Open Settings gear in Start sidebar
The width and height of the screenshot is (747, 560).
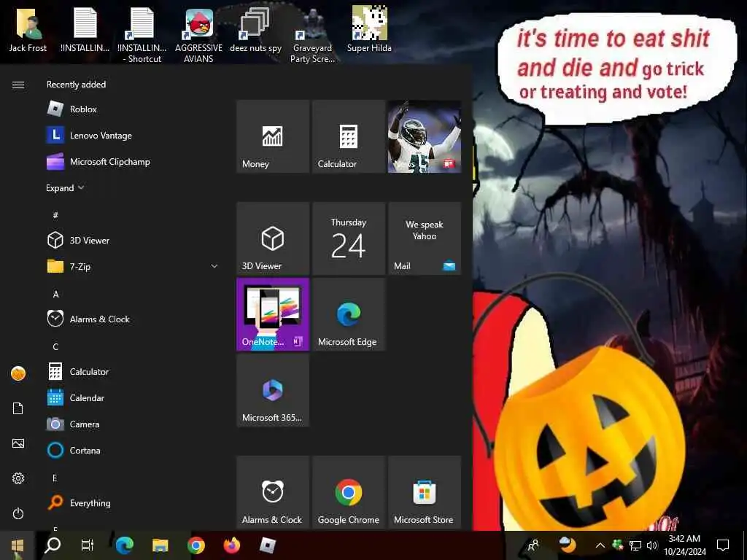[x=18, y=478]
